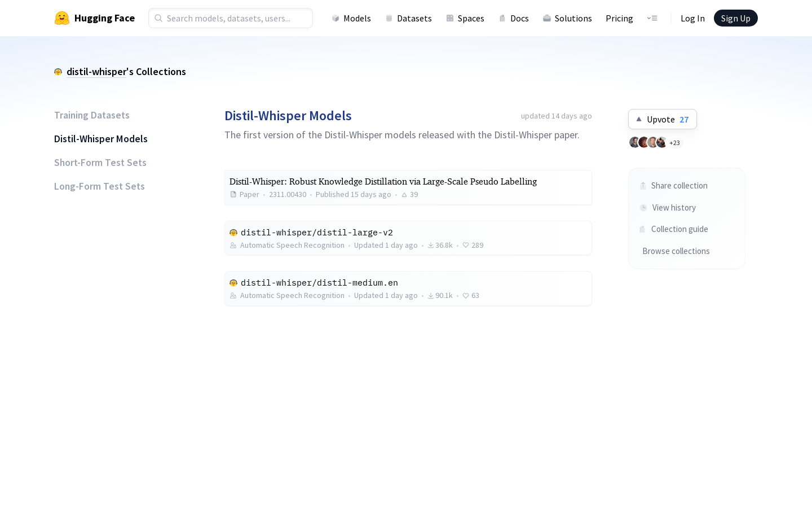Click the share icon beside Share collection
The image size is (812, 508).
[643, 186]
